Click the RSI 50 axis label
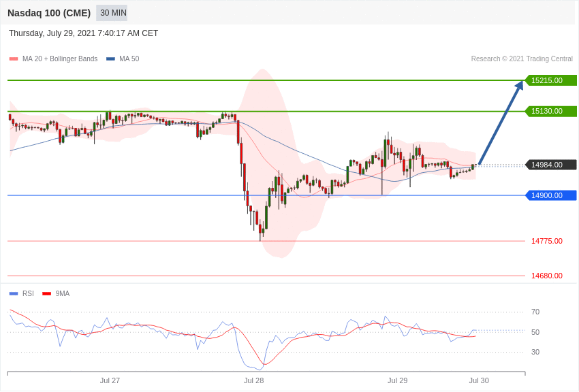579x392 pixels. point(535,332)
